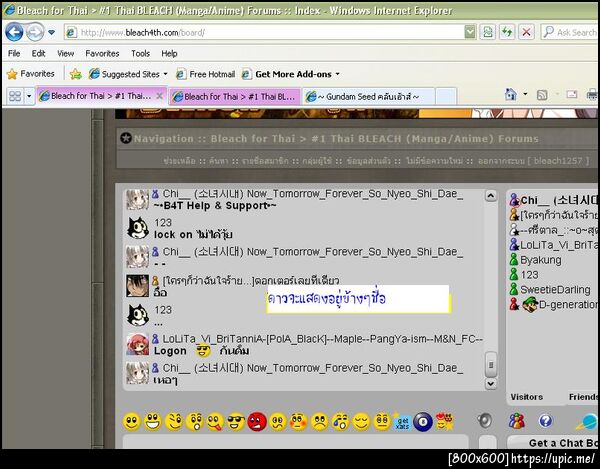This screenshot has height=469, width=600.
Task: Click the get xats icon
Action: click(402, 422)
